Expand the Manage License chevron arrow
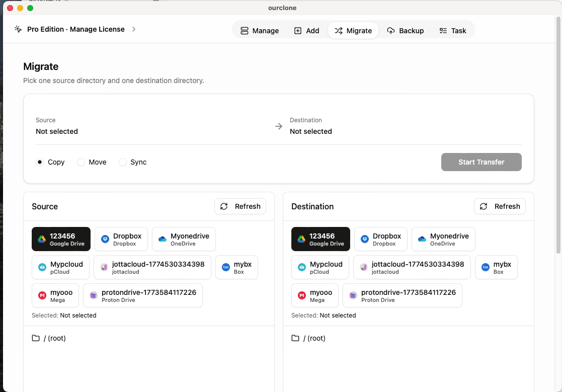 click(x=134, y=29)
